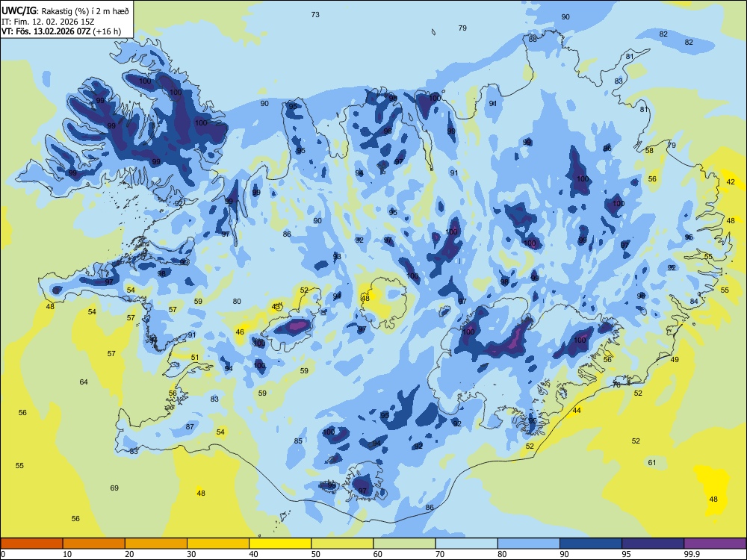
Task: Click the 30–40 amber legend band
Action: [218, 544]
